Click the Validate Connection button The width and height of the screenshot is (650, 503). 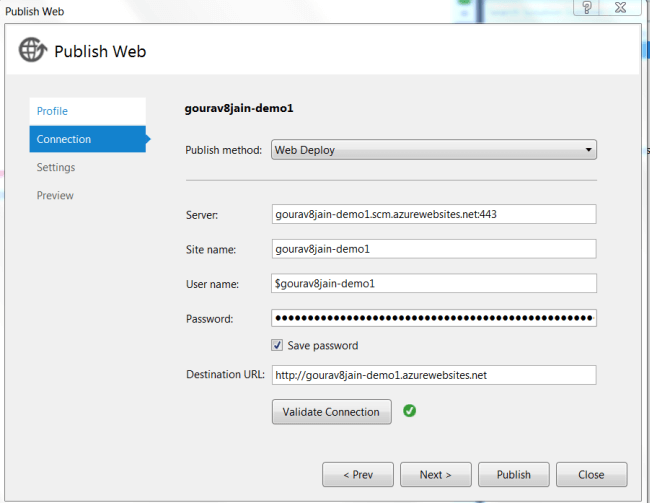(331, 412)
